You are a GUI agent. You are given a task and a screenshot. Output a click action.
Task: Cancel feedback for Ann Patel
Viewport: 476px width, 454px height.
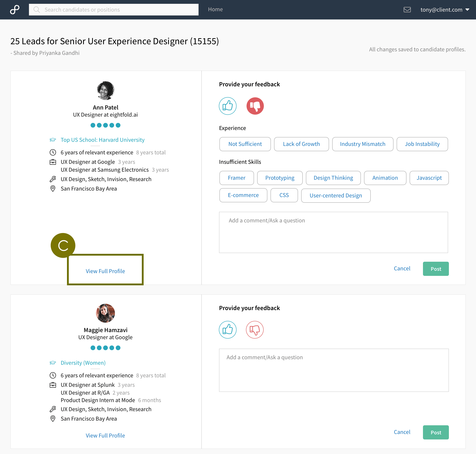[x=402, y=268]
